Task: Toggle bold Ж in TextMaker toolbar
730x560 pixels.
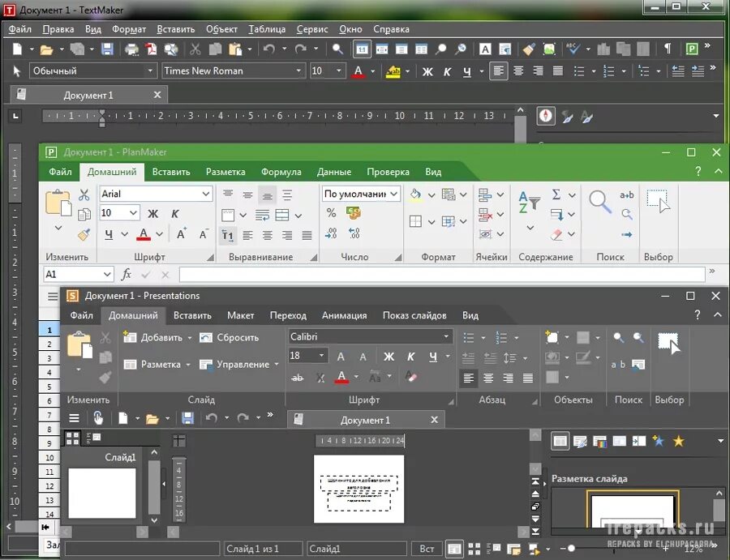Action: click(427, 71)
